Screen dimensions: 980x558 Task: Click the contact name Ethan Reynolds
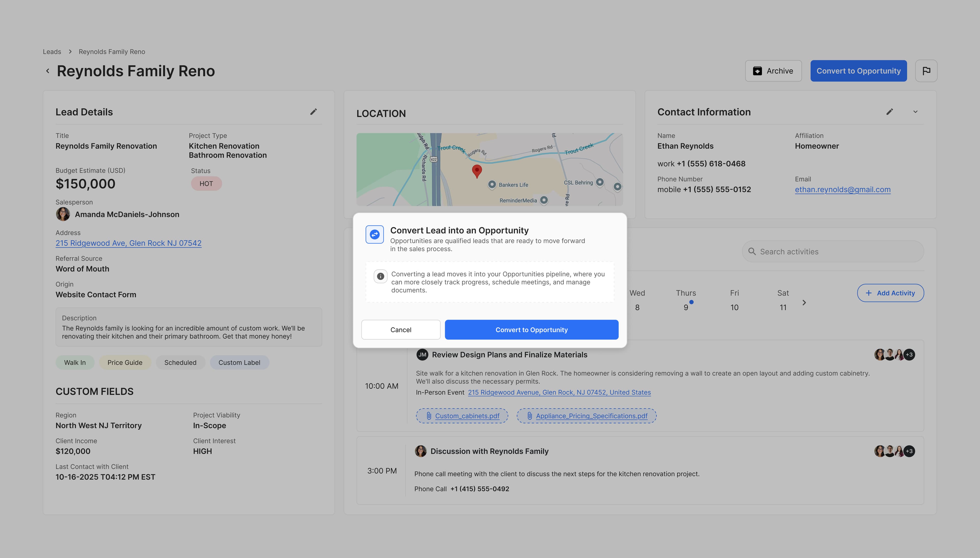tap(685, 146)
